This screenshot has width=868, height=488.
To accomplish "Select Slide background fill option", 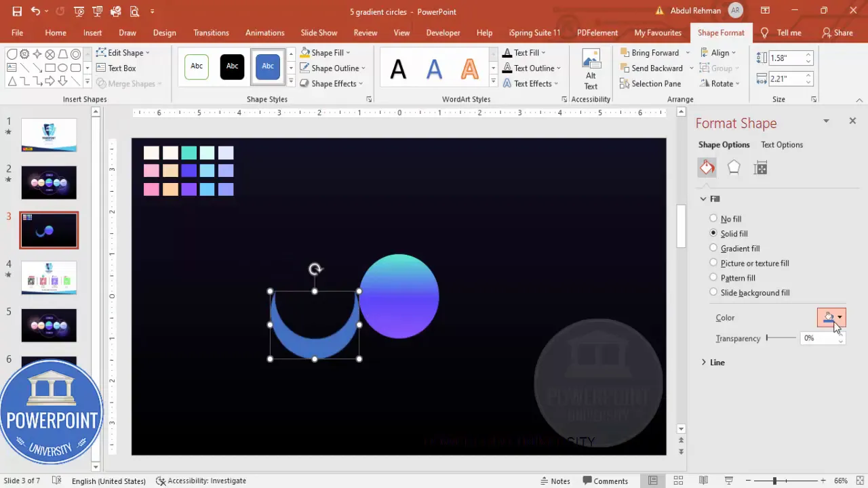I will point(749,292).
